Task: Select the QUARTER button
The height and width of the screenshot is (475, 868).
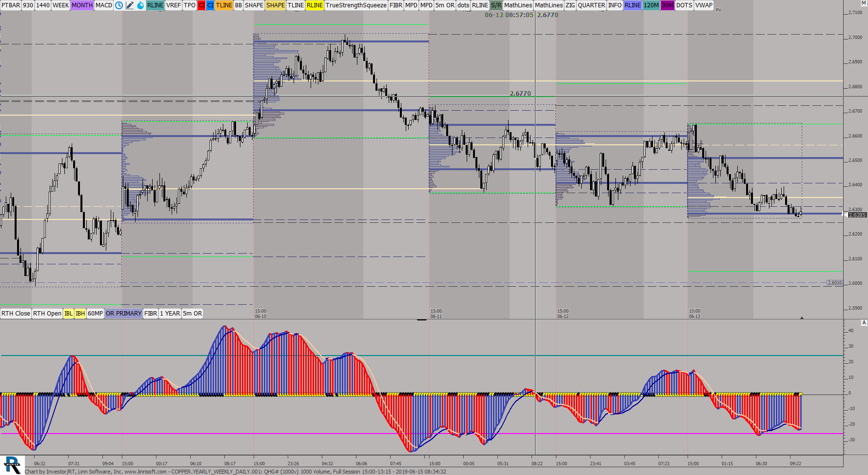Action: coord(592,5)
